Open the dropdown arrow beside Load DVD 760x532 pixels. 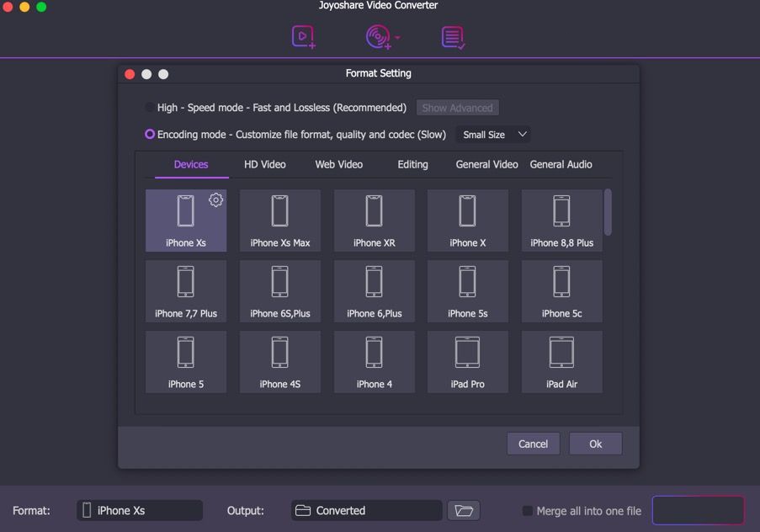pos(397,38)
